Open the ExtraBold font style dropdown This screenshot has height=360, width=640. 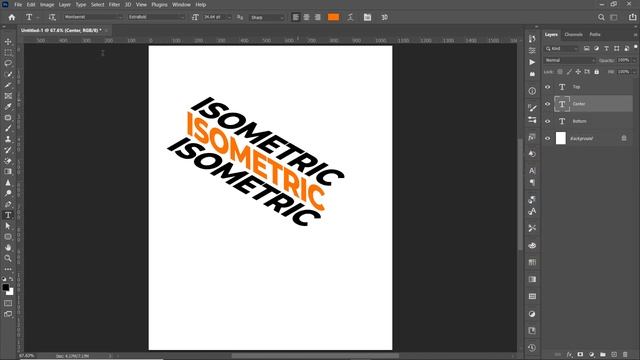(x=156, y=17)
